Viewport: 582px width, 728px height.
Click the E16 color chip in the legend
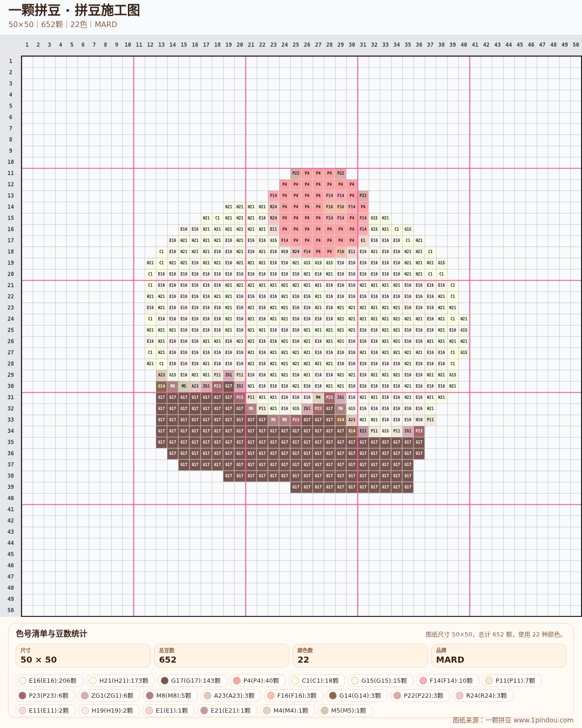click(49, 680)
